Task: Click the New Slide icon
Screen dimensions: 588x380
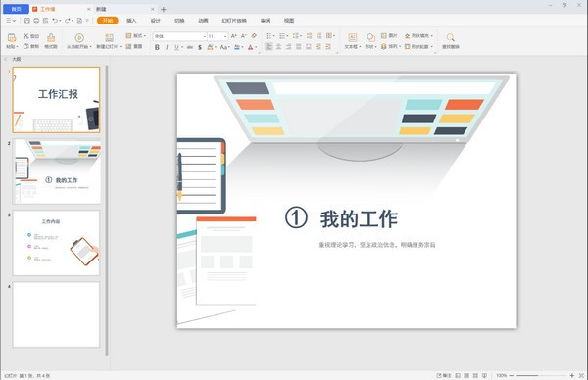Action: pos(109,37)
